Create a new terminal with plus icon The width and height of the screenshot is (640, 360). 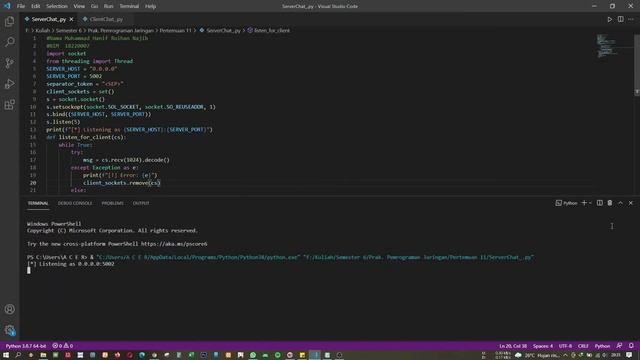pos(584,203)
